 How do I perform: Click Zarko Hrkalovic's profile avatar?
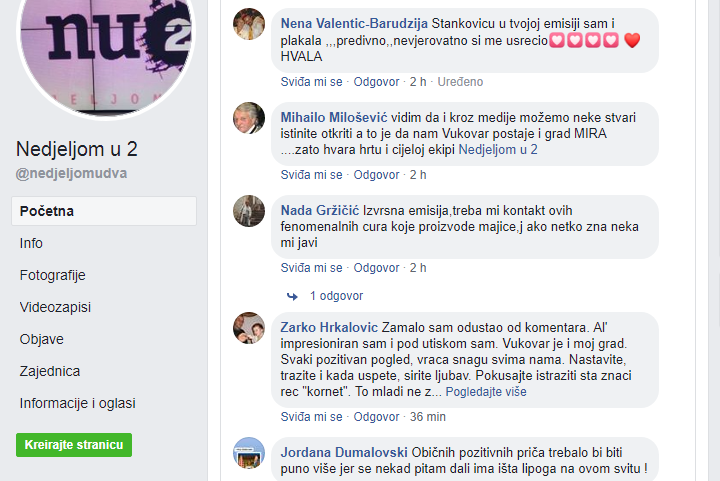(249, 328)
